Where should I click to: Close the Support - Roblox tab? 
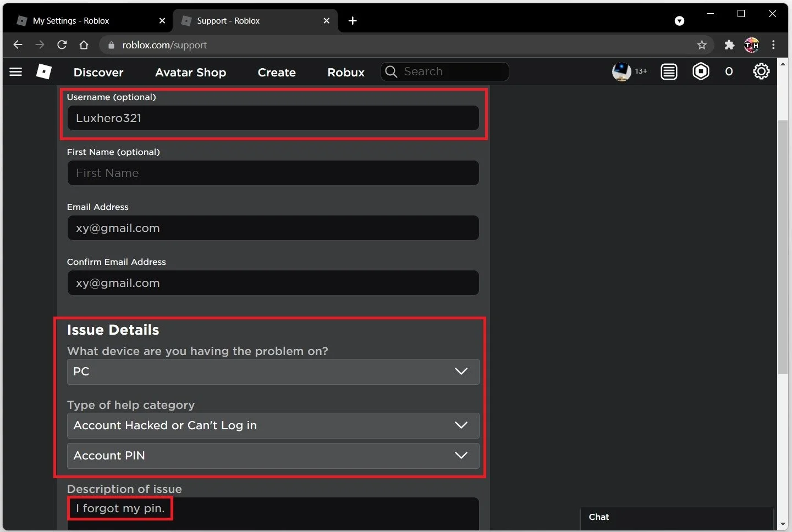click(327, 21)
